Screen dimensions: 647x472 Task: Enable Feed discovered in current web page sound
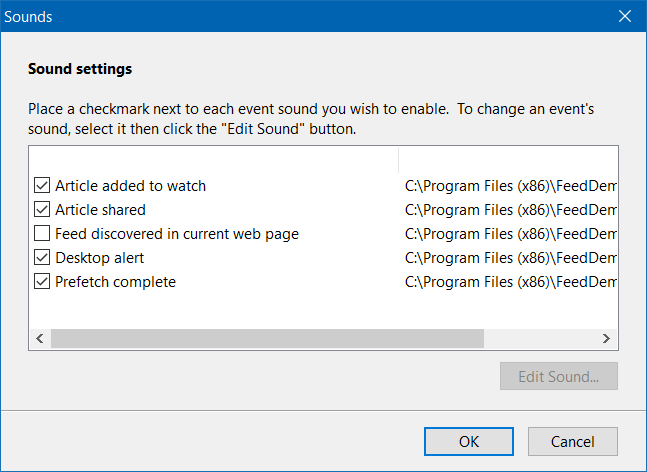[42, 234]
